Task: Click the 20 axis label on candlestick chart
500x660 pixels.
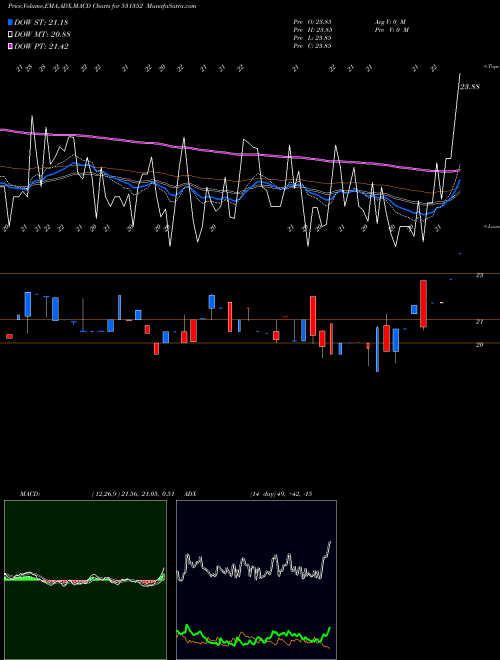Action: 479,345
